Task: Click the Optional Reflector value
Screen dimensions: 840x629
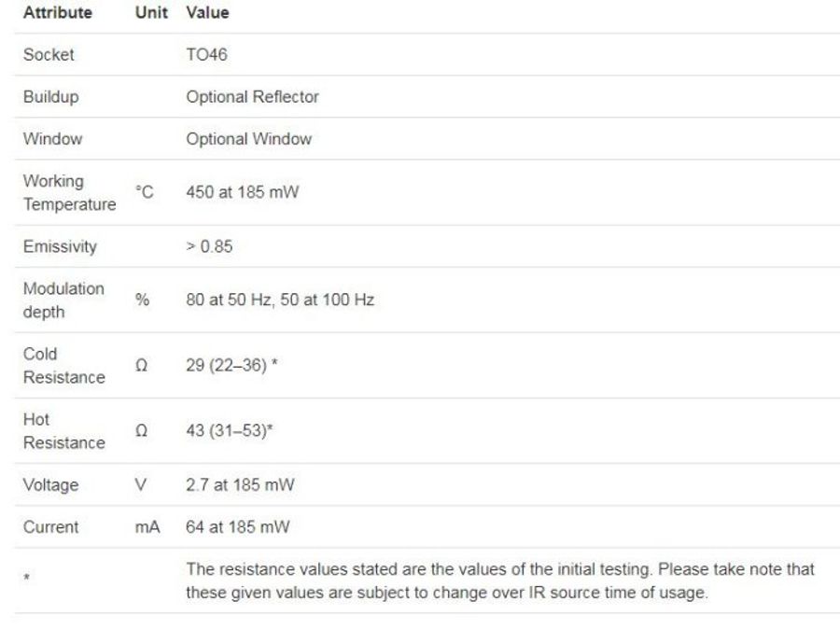Action: pos(252,97)
